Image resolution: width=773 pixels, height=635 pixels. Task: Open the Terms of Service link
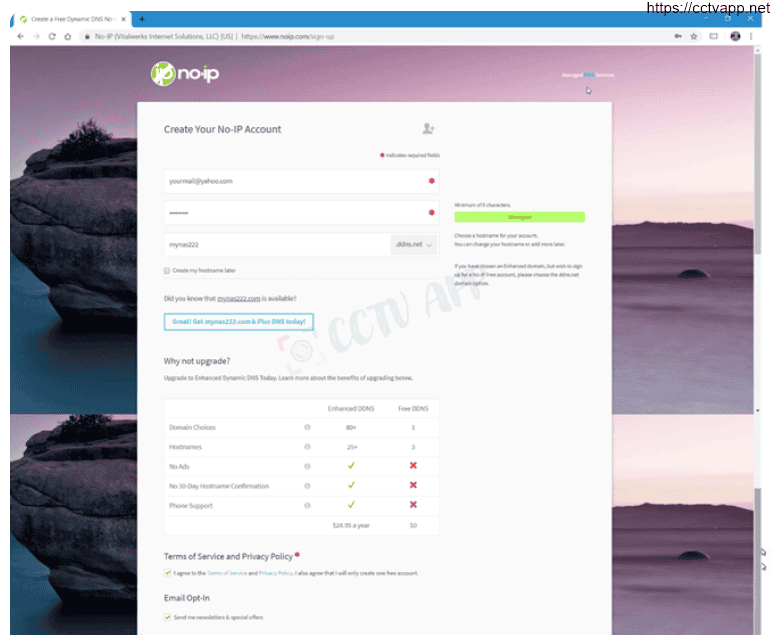(226, 573)
